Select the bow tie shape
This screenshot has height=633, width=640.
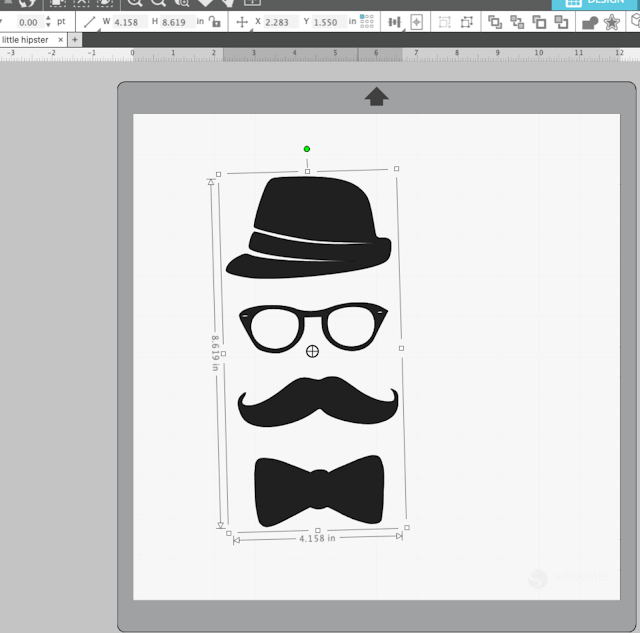click(x=319, y=491)
